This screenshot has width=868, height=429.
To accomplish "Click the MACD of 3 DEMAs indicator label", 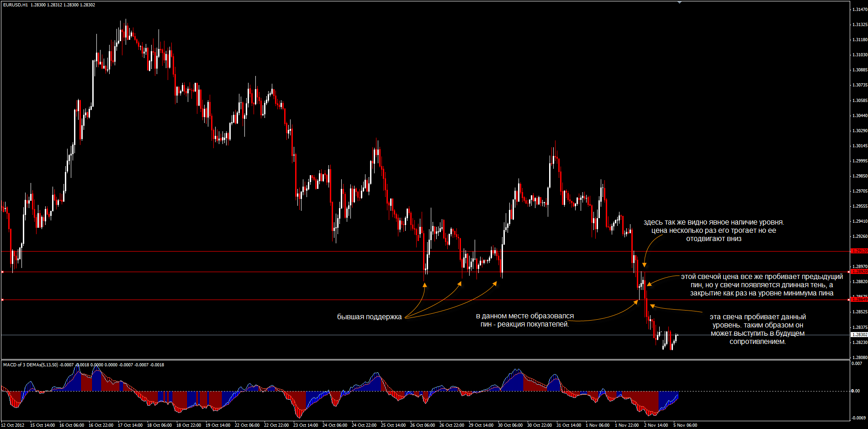I will 31,365.
